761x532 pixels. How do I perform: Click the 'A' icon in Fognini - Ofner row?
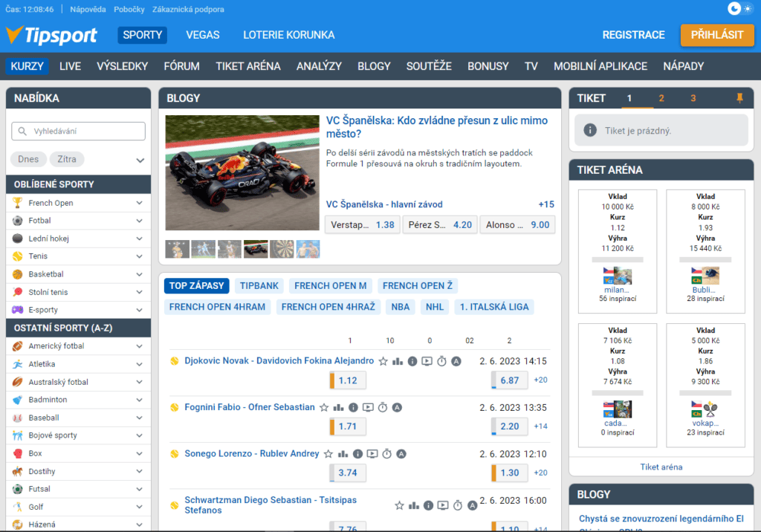(x=397, y=408)
